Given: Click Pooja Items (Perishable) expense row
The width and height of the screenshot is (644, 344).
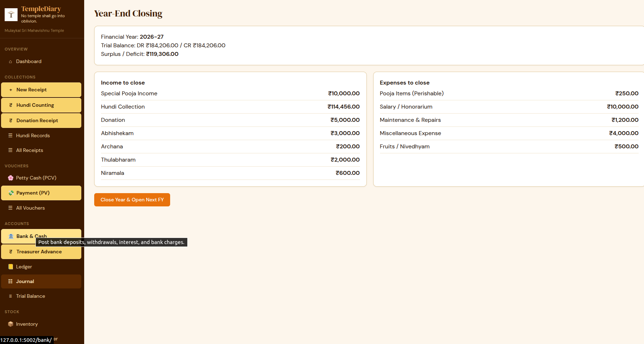Looking at the screenshot, I should tap(509, 94).
